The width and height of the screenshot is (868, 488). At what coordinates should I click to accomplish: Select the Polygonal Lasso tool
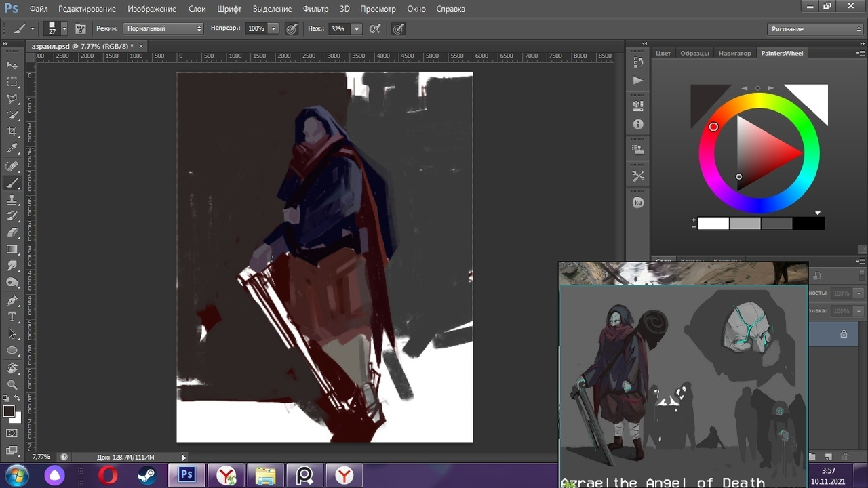12,98
